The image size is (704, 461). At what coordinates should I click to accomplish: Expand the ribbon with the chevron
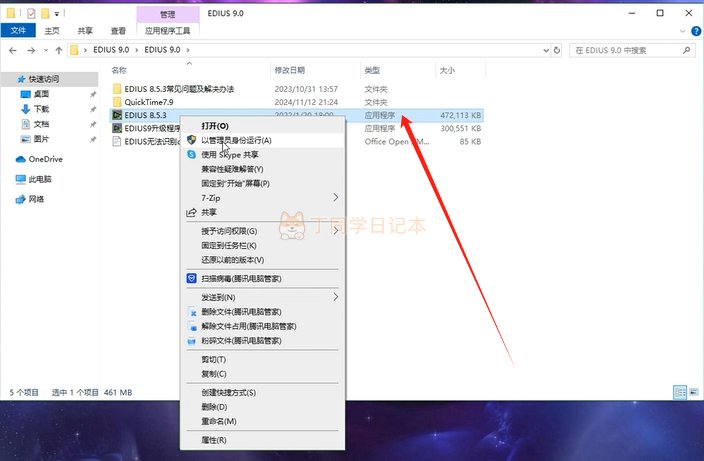click(x=682, y=31)
